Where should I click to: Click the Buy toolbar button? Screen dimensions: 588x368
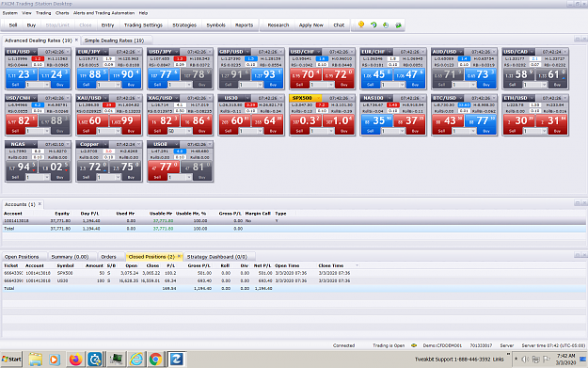(31, 25)
